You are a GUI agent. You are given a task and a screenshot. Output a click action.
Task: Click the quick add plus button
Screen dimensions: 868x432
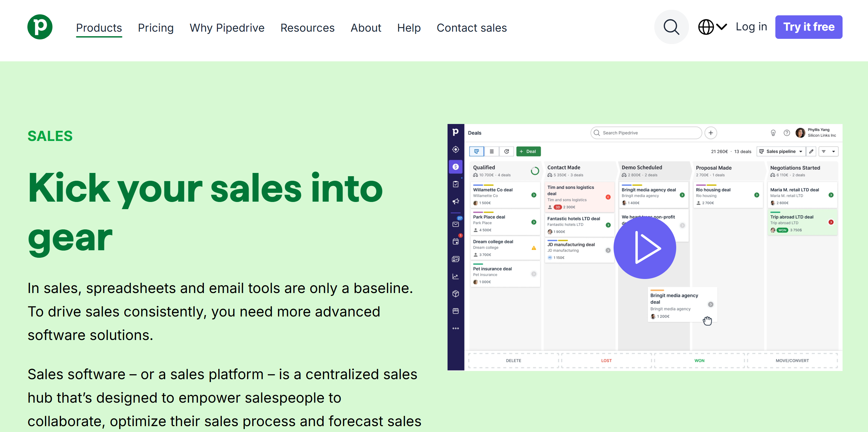711,133
